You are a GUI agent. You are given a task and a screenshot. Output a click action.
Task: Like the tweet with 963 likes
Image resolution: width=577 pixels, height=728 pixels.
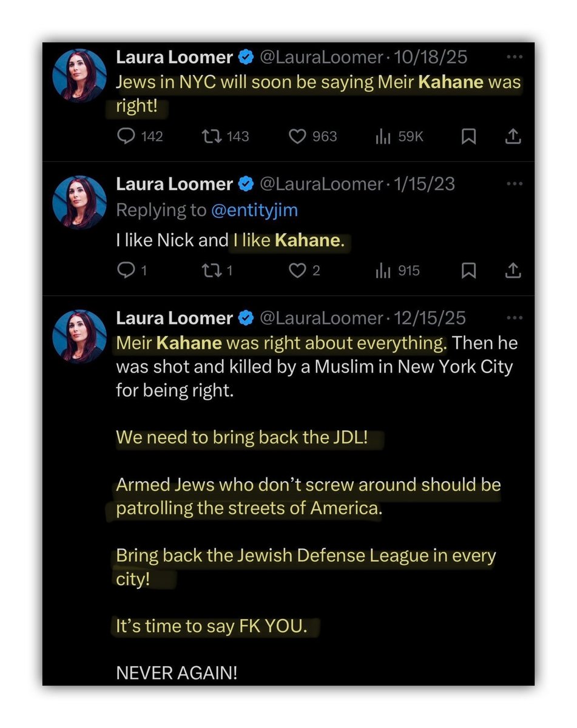click(297, 136)
